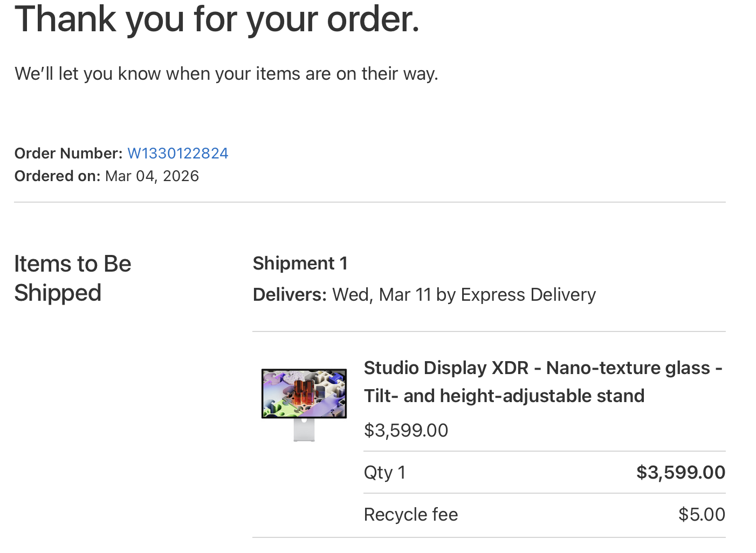Viewport: 756px width, 553px height.
Task: Click the unit price below product title
Action: click(x=406, y=431)
